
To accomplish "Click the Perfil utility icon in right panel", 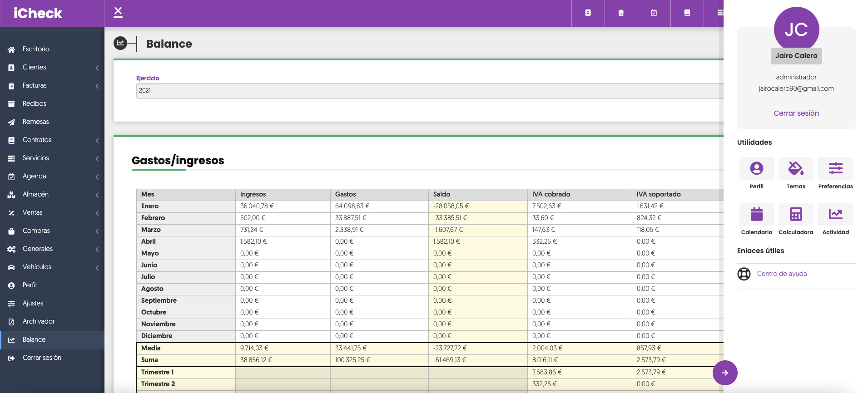I will [x=756, y=169].
